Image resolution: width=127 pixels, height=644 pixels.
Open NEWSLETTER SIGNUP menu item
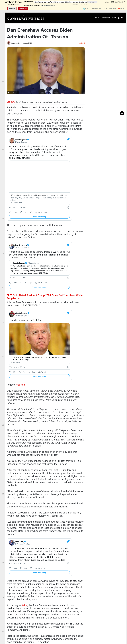click(109, 18)
